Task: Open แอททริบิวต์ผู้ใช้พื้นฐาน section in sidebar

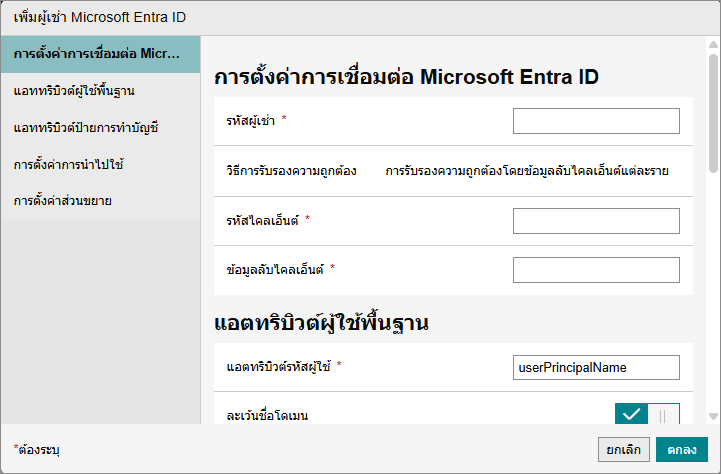Action: coord(100,91)
